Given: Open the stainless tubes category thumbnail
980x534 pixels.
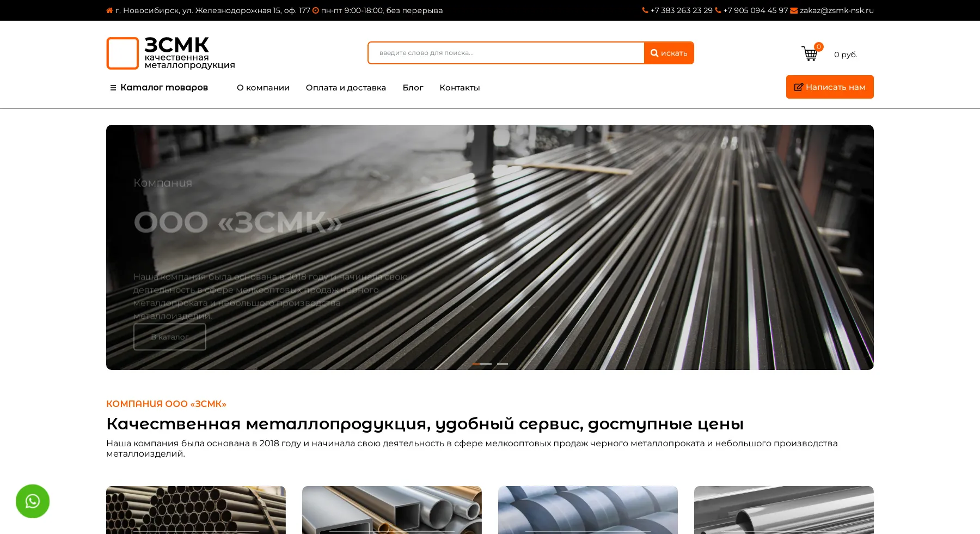Looking at the screenshot, I should (784, 510).
